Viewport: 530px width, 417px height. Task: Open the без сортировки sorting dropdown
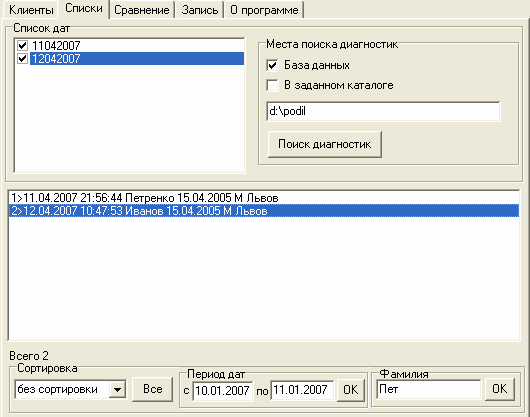117,390
